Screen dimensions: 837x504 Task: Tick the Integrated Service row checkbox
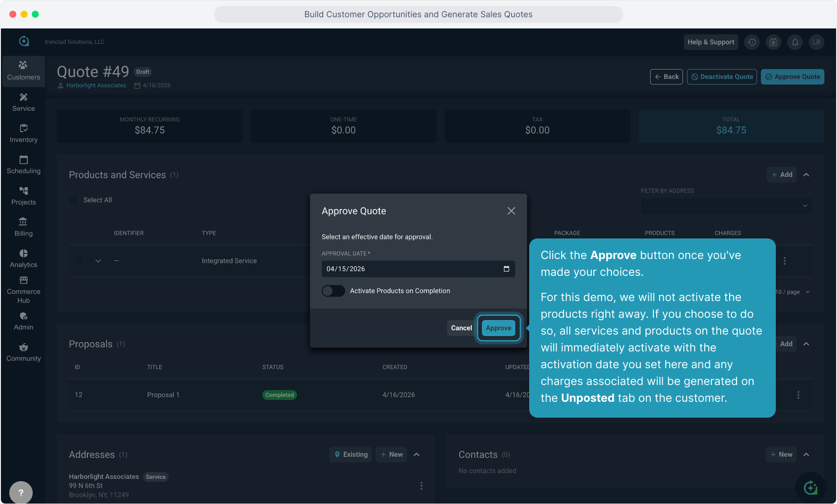point(79,261)
